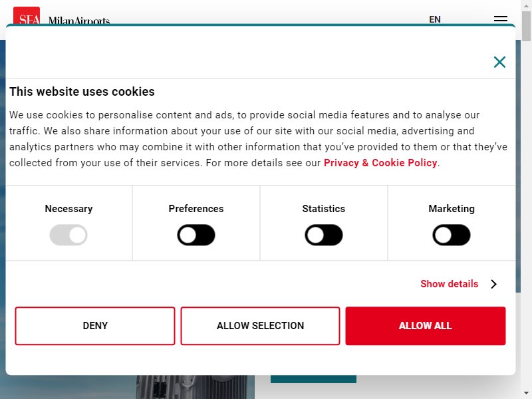Click the disabled Necessary cookie switch
The image size is (532, 399).
pos(68,235)
